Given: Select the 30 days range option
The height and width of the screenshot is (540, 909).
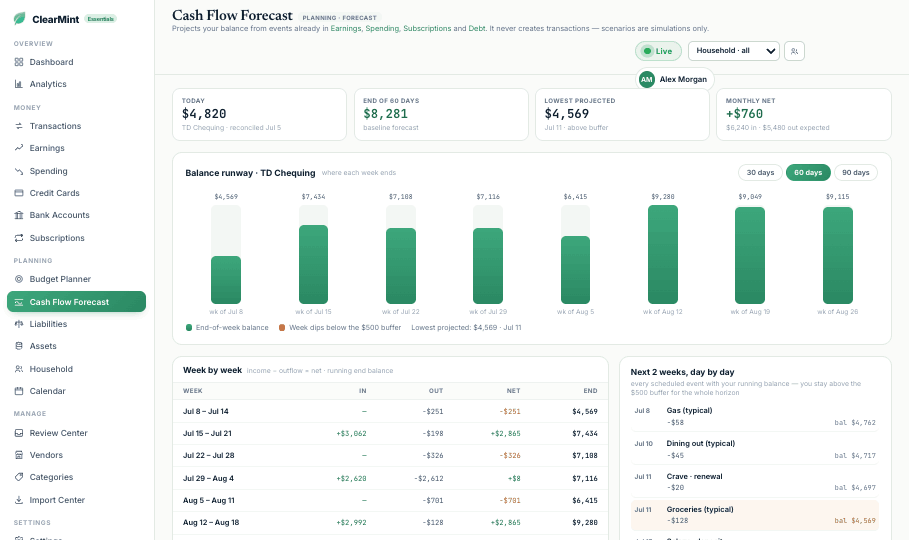Looking at the screenshot, I should 760,173.
